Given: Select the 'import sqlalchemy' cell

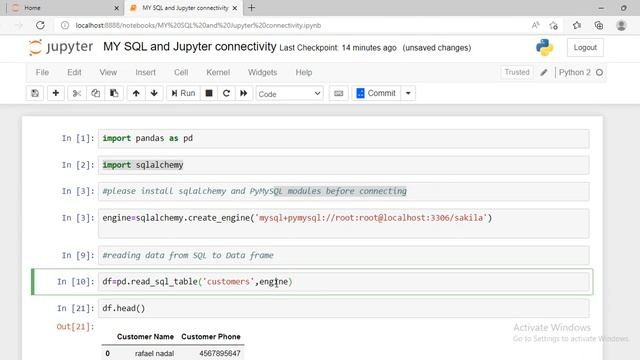Looking at the screenshot, I should click(343, 165).
